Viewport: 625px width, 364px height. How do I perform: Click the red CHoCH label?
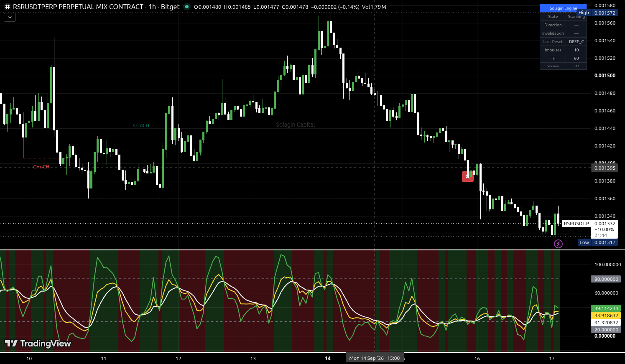coord(41,167)
